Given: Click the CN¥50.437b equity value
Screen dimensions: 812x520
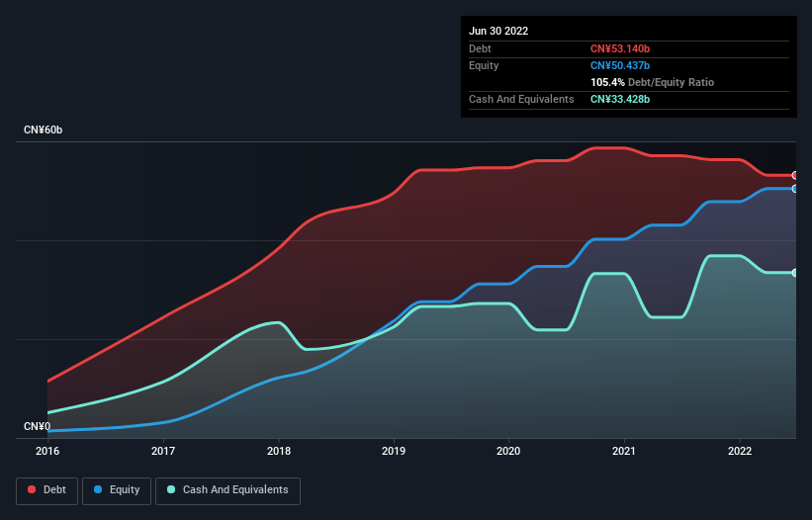Looking at the screenshot, I should tap(620, 65).
